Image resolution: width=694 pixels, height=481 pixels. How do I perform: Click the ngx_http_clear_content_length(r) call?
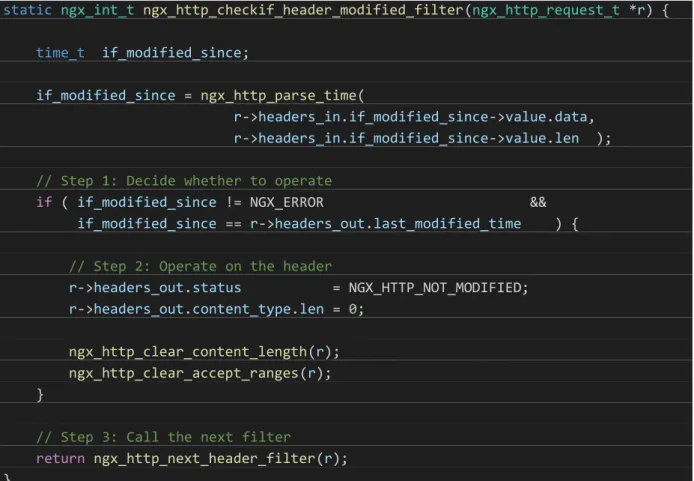point(204,352)
